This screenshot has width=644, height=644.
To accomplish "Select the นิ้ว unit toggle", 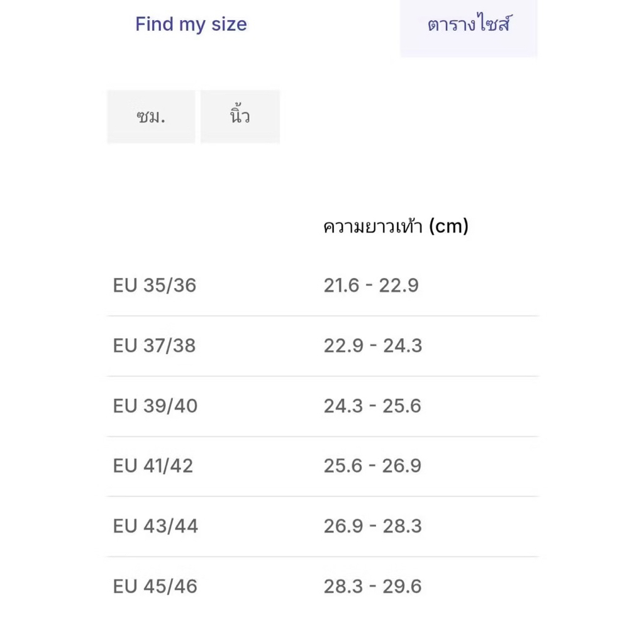I will click(240, 116).
